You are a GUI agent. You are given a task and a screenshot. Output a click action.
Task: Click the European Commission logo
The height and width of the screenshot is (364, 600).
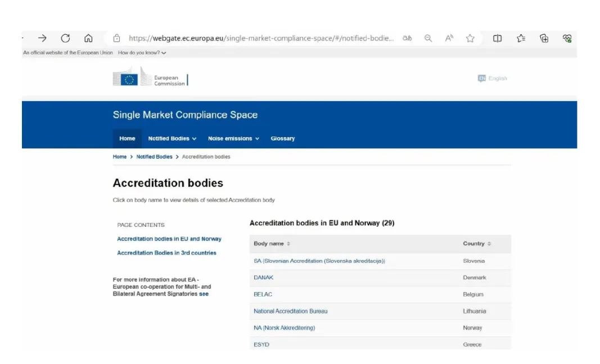pyautogui.click(x=150, y=78)
